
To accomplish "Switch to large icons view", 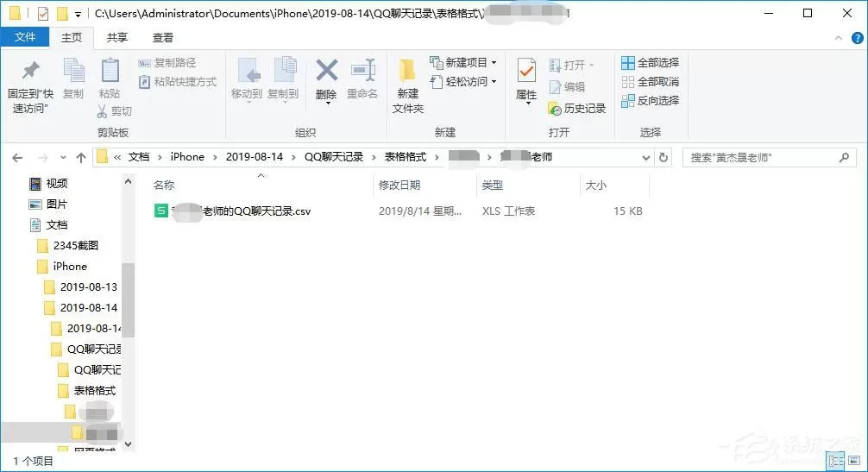I will (x=854, y=461).
